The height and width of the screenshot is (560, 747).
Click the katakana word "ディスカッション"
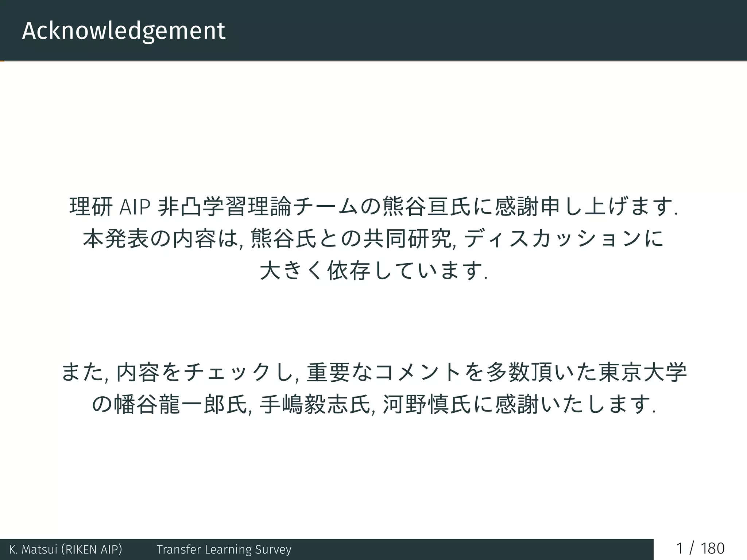[x=553, y=239]
